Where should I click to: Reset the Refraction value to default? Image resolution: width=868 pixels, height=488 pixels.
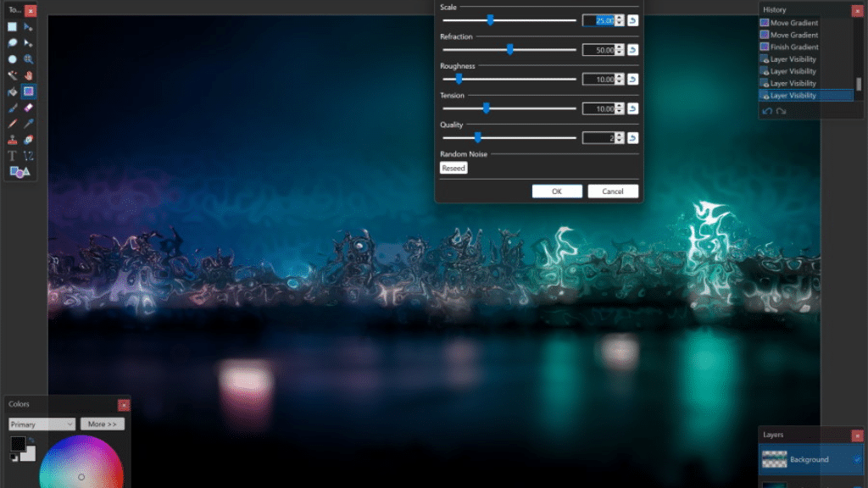[x=632, y=50]
